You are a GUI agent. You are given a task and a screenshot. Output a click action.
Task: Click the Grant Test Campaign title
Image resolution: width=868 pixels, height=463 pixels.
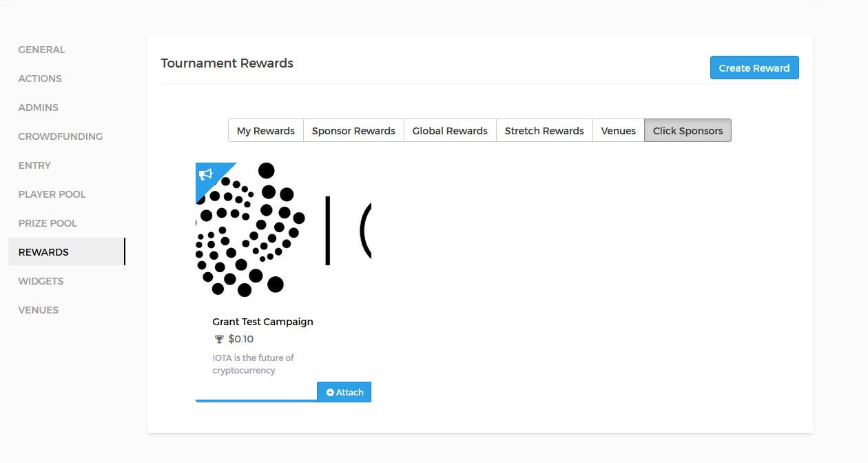click(x=262, y=322)
